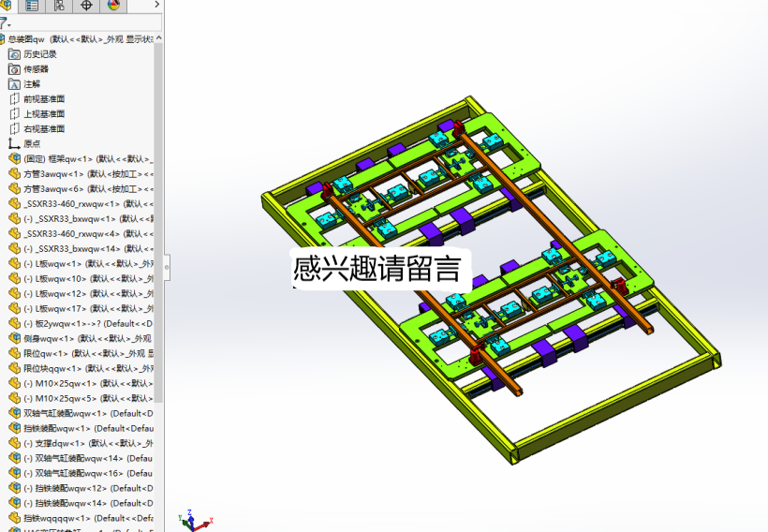This screenshot has width=768, height=532.
Task: Select the (-) 挡铁装配wqw<14> row
Action: [x=81, y=503]
